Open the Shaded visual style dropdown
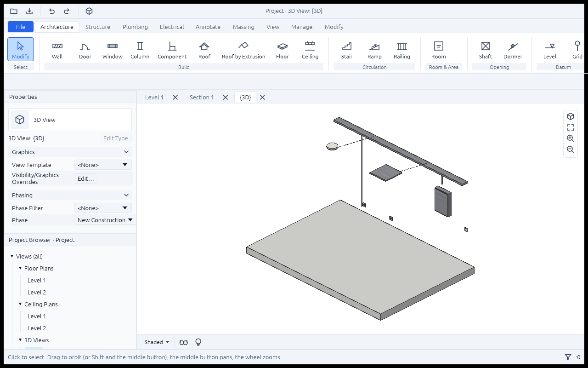Image resolution: width=588 pixels, height=368 pixels. [x=157, y=342]
